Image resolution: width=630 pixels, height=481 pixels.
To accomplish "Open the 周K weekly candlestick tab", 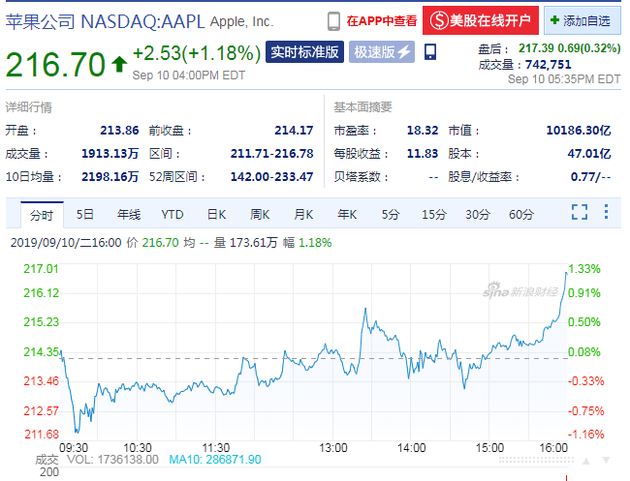I will [260, 215].
